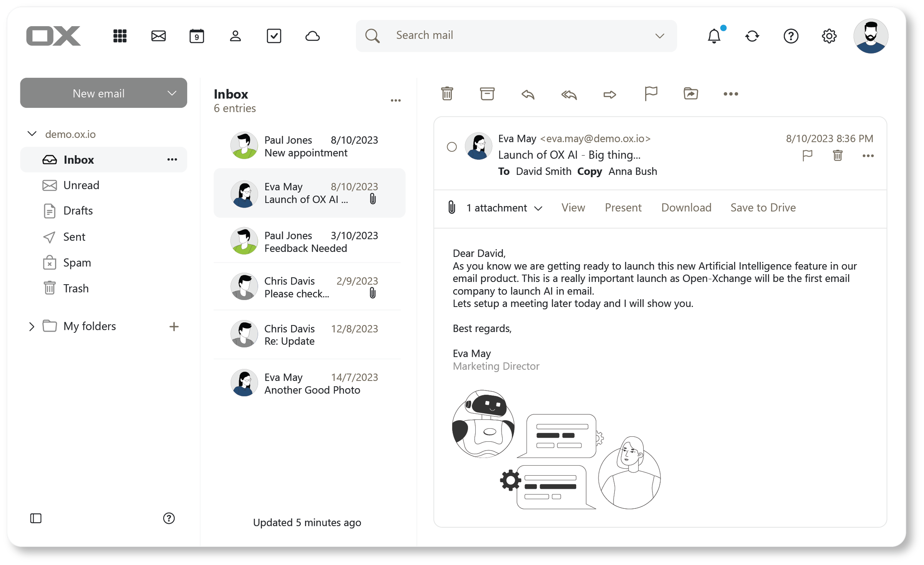This screenshot has height=565, width=924.
Task: Toggle the read/unread circle on Eva May email
Action: [452, 147]
